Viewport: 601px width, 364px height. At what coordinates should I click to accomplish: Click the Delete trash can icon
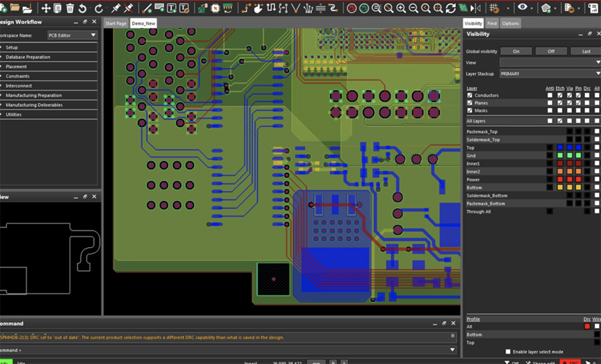[70, 8]
